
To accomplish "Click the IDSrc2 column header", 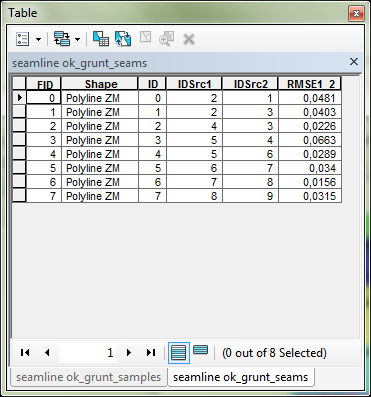I will coord(250,84).
